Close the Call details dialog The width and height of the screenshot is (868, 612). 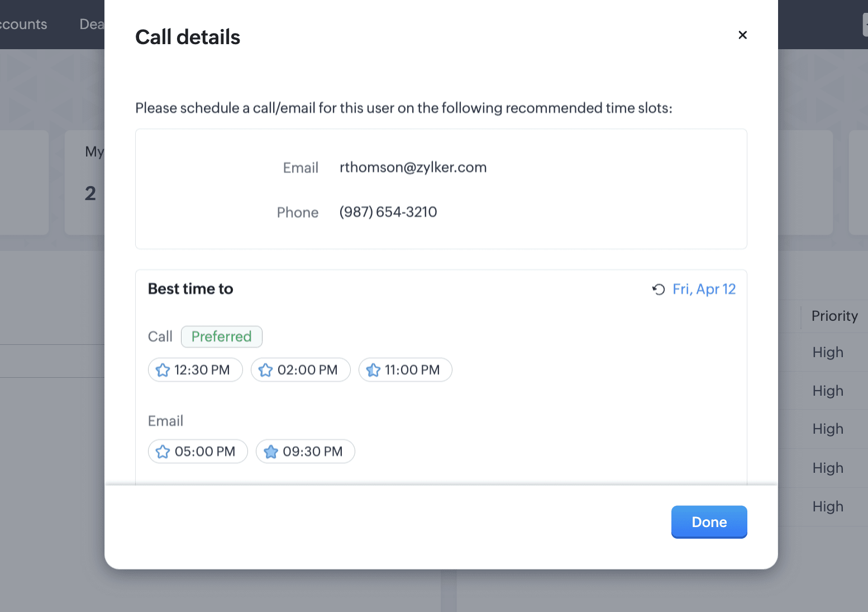(x=742, y=35)
